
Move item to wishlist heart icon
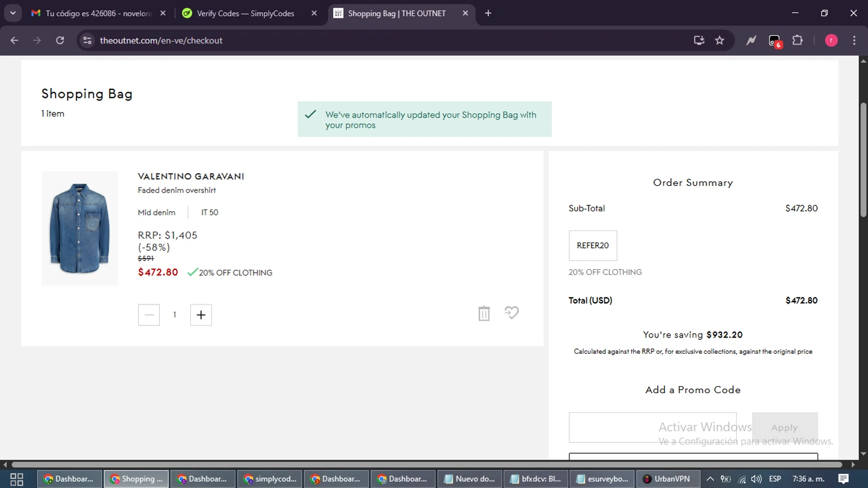point(512,313)
